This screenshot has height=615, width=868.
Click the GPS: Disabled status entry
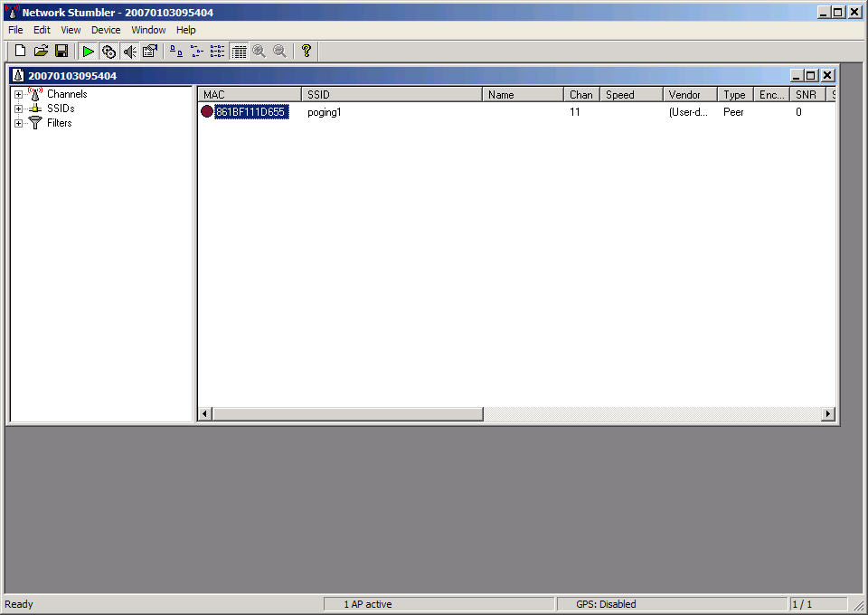click(606, 604)
